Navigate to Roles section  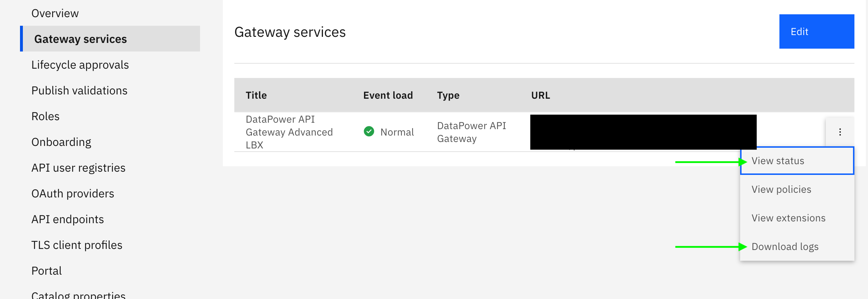tap(45, 116)
